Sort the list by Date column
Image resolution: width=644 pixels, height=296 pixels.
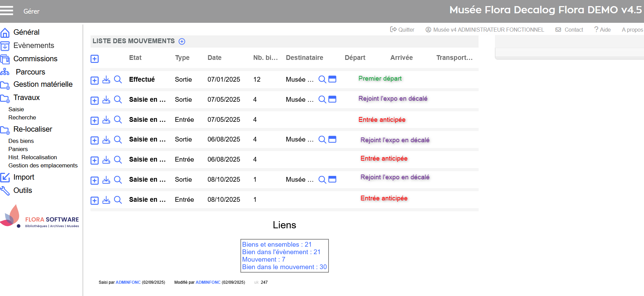tap(214, 58)
